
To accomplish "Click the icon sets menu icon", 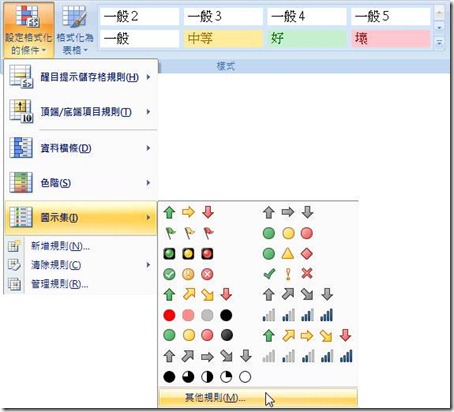I will click(21, 217).
